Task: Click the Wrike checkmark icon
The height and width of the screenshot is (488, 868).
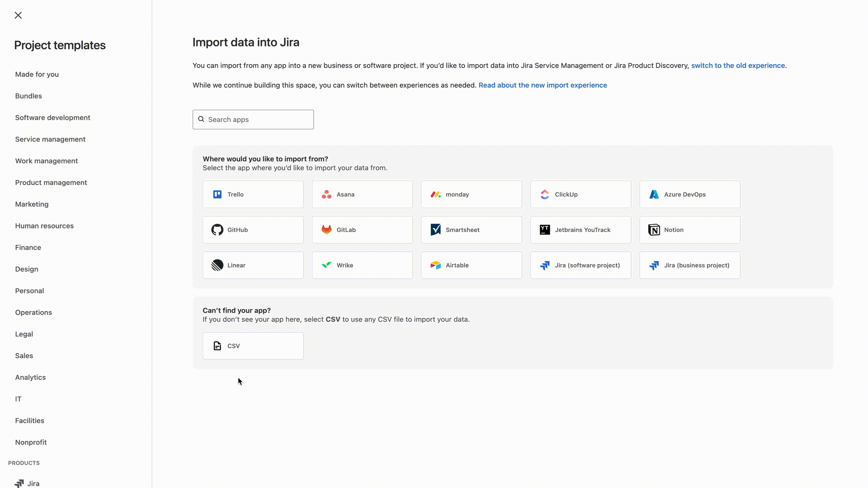Action: coord(327,265)
